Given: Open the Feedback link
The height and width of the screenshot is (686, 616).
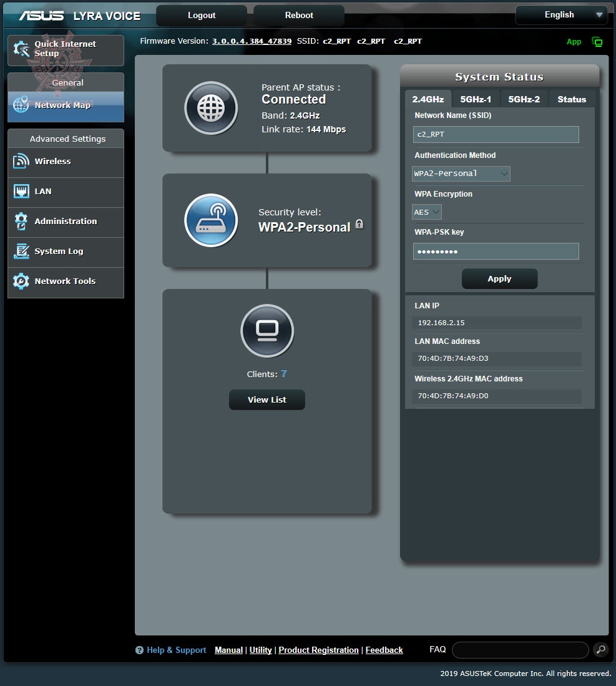Looking at the screenshot, I should 384,650.
